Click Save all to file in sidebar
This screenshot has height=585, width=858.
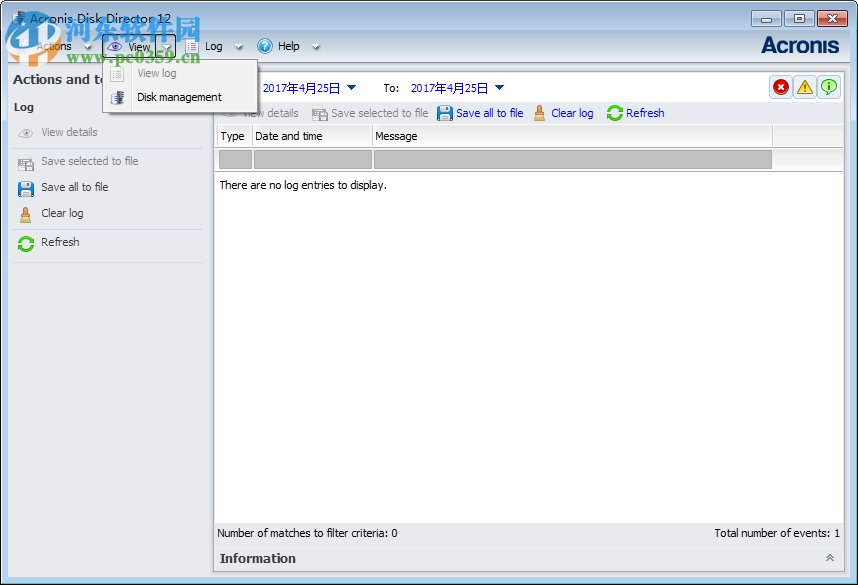point(75,187)
